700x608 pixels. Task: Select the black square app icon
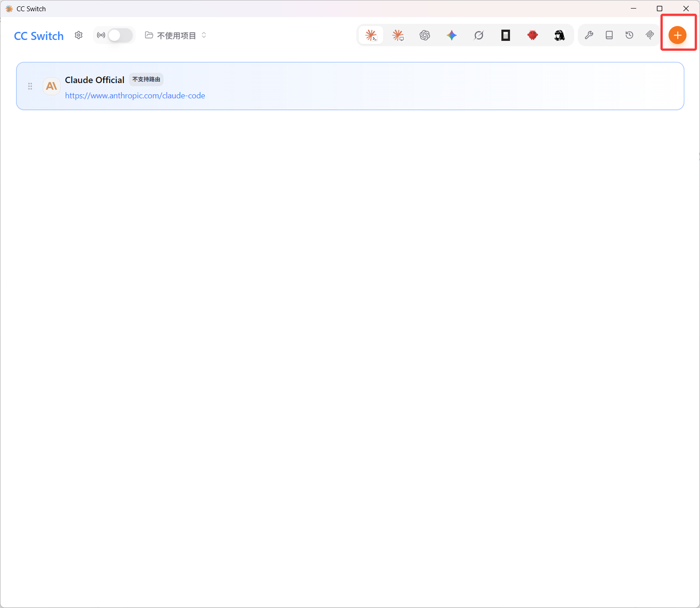pyautogui.click(x=506, y=35)
